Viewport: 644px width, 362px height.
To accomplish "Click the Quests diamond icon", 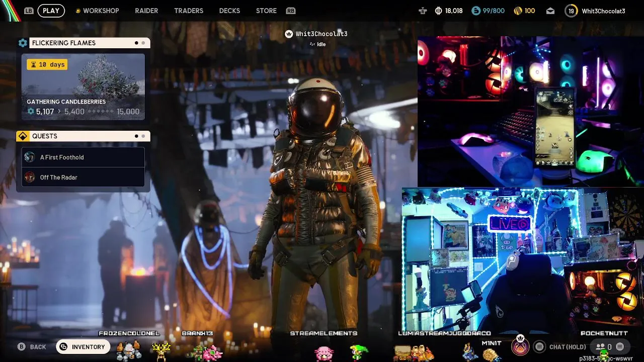I will click(x=23, y=136).
